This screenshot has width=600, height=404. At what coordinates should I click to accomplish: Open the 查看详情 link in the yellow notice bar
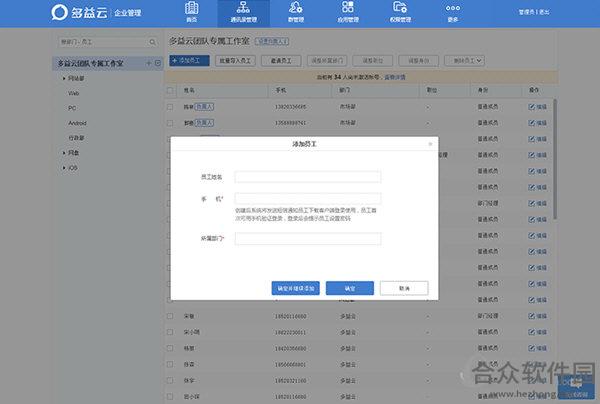pyautogui.click(x=395, y=77)
